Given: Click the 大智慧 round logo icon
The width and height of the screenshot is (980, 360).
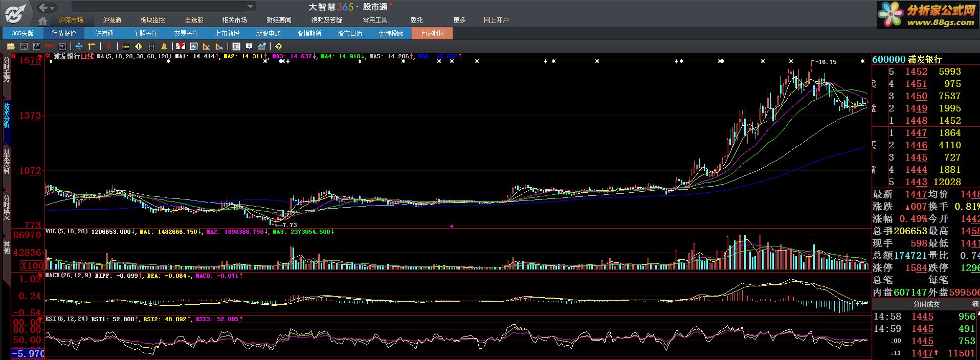Looking at the screenshot, I should tap(16, 13).
